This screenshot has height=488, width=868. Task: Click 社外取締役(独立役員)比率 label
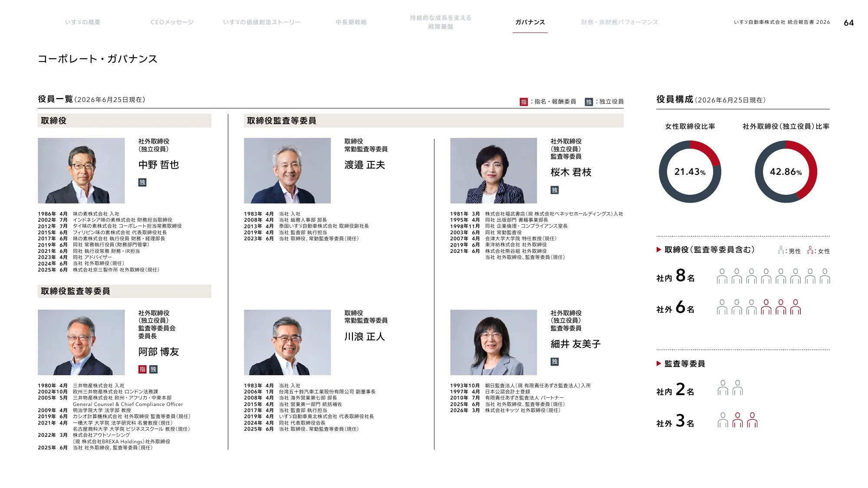(x=786, y=126)
